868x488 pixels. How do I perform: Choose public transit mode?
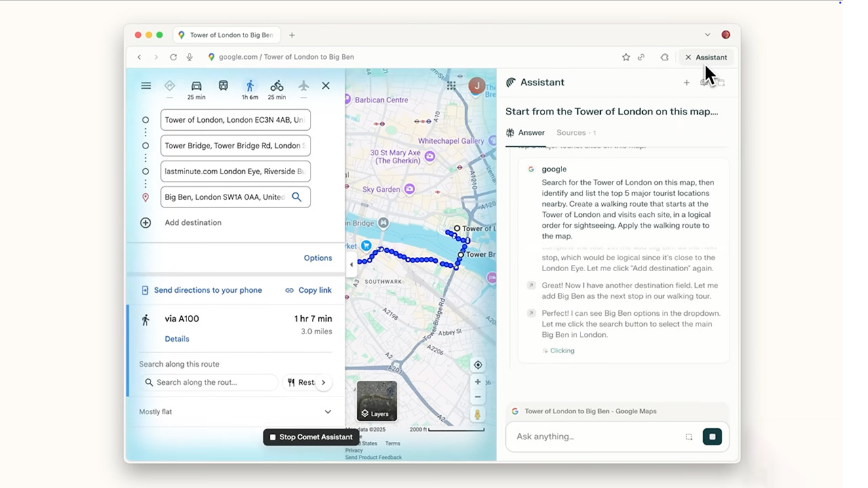(223, 85)
